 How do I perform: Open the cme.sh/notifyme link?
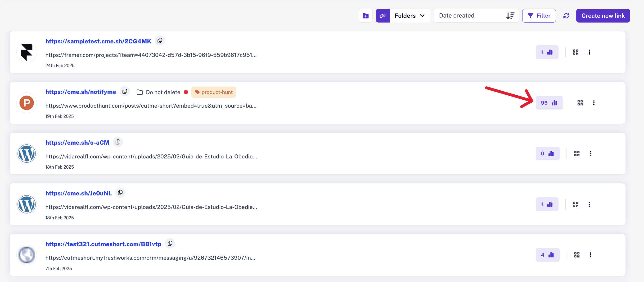click(x=81, y=92)
